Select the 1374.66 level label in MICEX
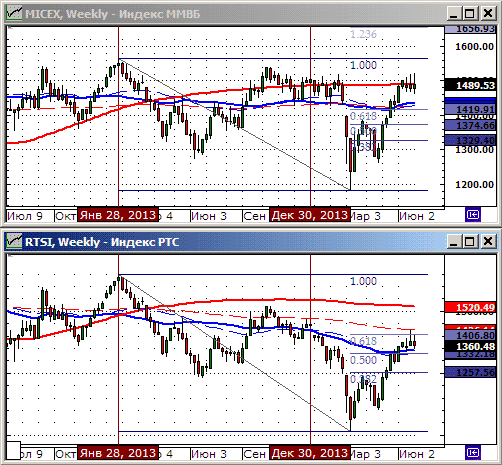 471,125
